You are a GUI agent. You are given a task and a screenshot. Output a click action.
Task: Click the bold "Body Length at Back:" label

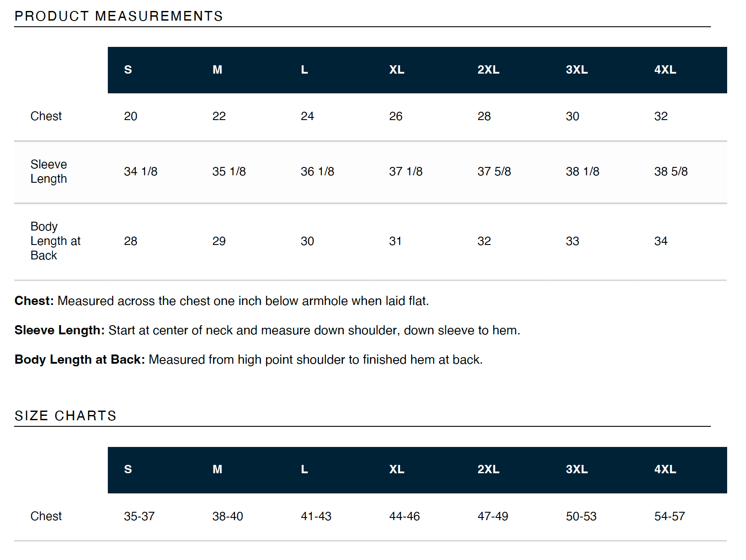point(79,360)
